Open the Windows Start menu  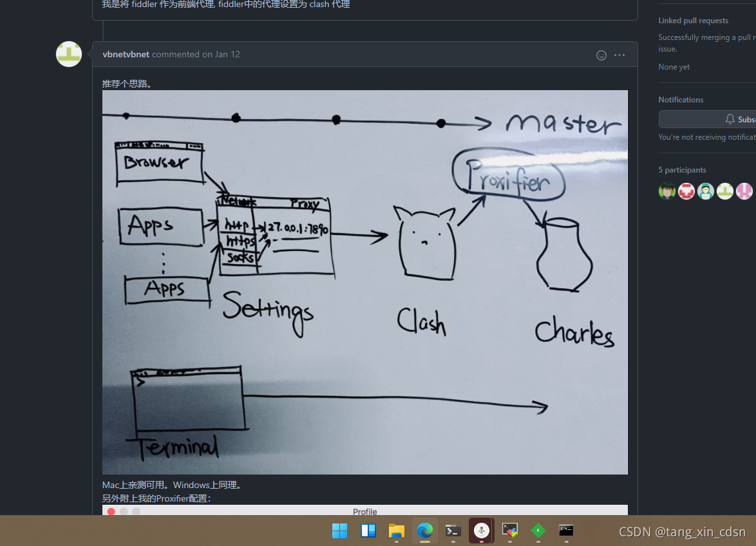point(340,531)
